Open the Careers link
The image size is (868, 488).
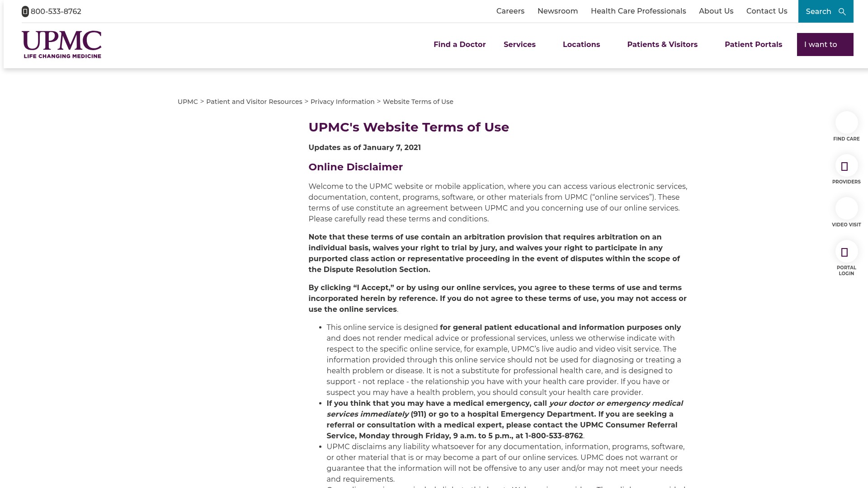click(510, 11)
